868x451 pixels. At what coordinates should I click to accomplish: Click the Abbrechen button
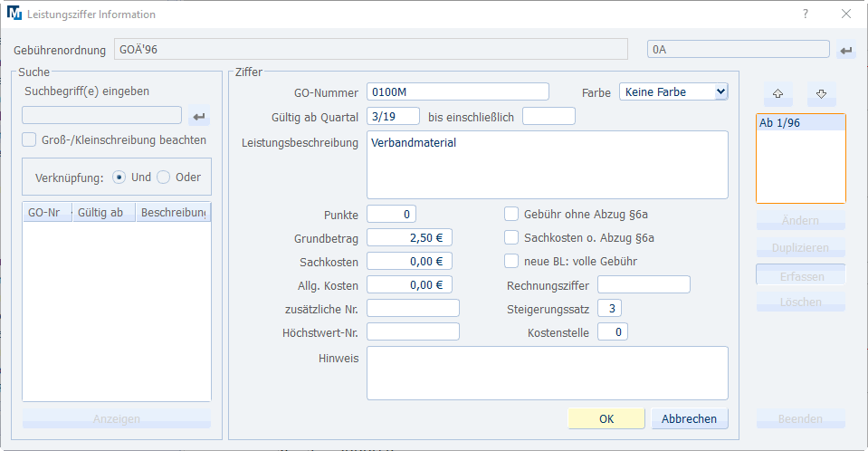coord(689,419)
